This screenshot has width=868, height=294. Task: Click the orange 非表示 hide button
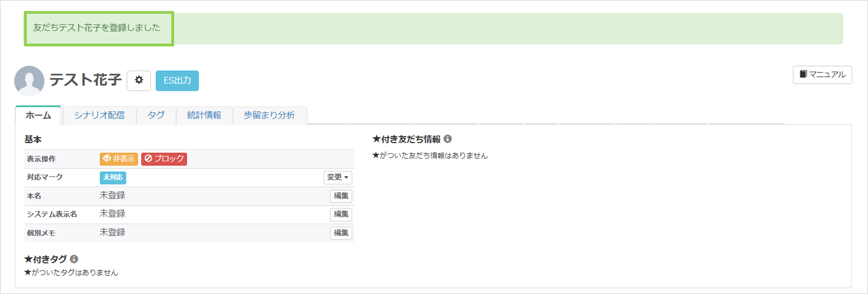119,159
